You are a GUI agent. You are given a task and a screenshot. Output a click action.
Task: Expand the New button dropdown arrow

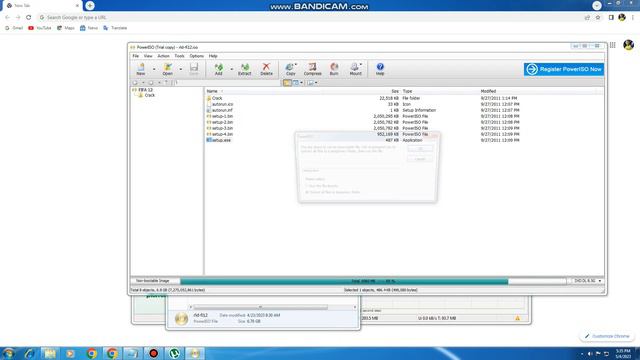(x=154, y=69)
